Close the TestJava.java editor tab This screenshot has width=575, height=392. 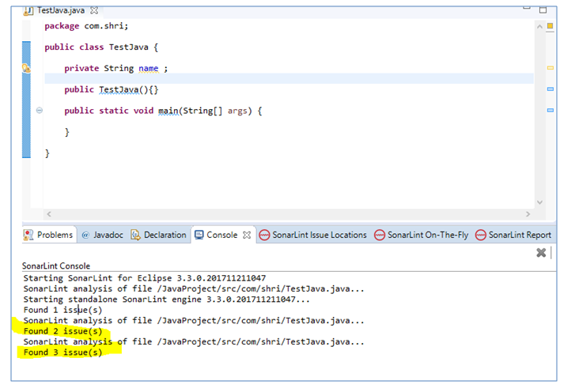point(95,10)
